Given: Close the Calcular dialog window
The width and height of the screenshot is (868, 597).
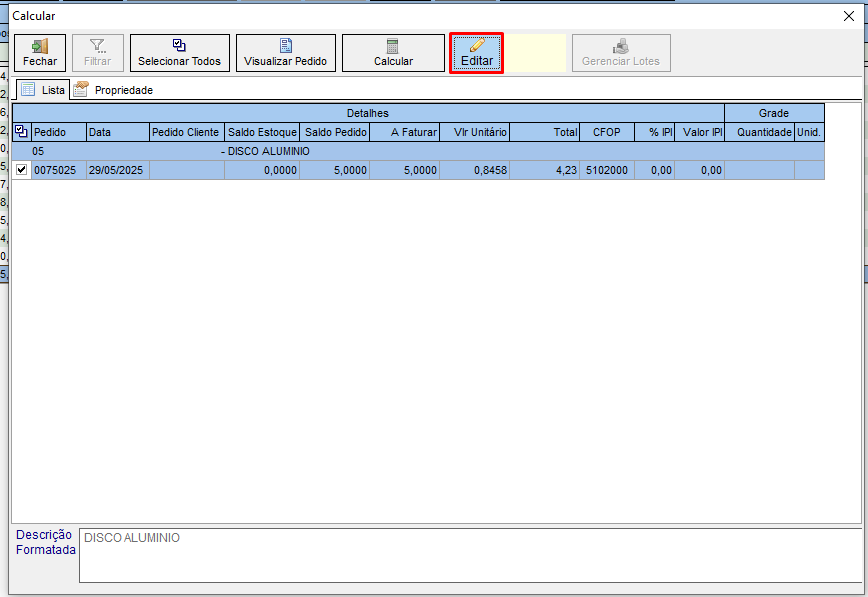Looking at the screenshot, I should (x=850, y=15).
